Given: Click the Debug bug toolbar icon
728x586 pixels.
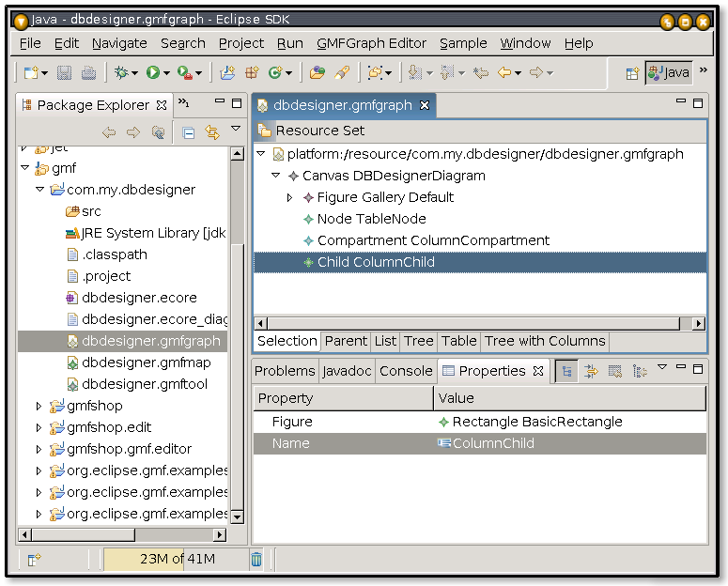Looking at the screenshot, I should pos(120,72).
